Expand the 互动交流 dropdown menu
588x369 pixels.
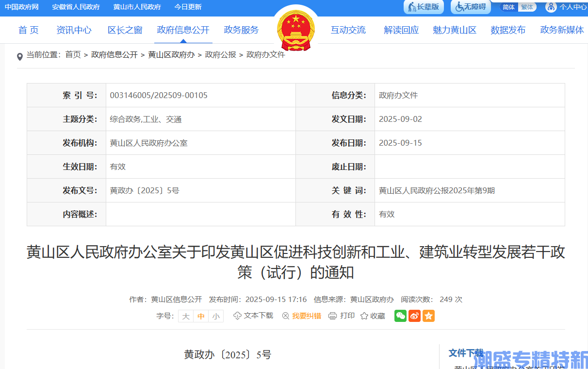coord(348,30)
